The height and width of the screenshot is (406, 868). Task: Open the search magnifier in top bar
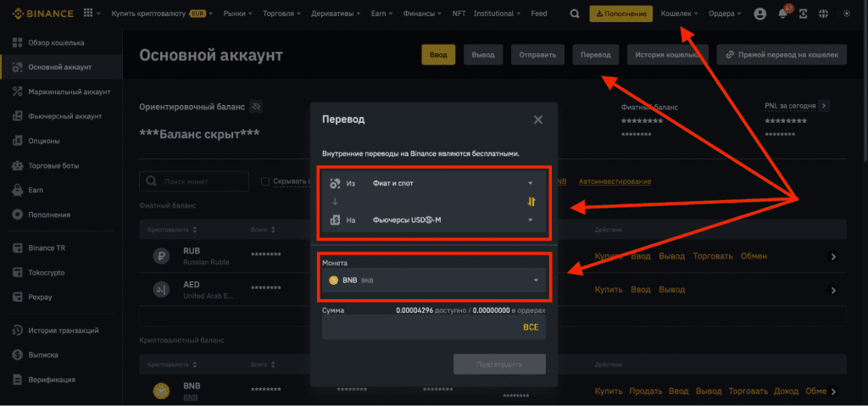point(576,14)
